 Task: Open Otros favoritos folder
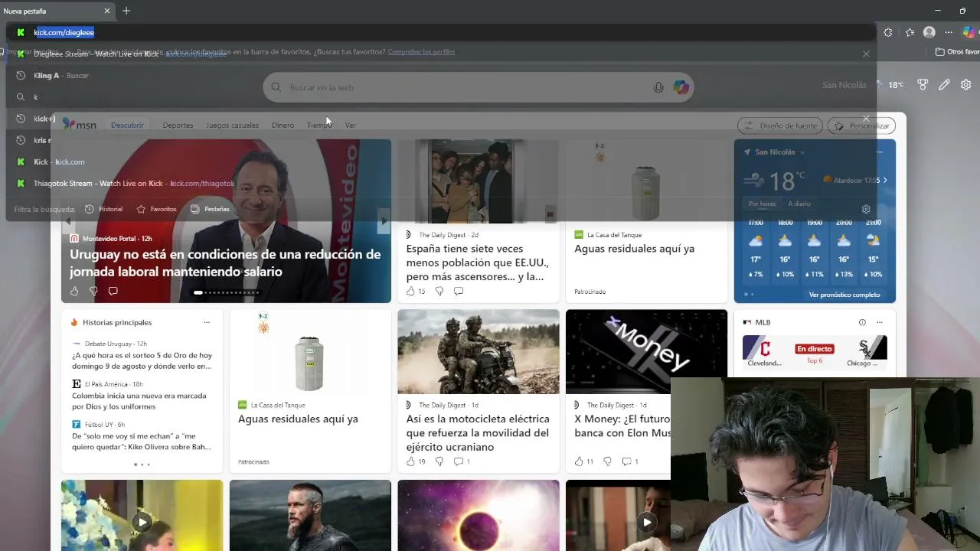click(x=958, y=52)
